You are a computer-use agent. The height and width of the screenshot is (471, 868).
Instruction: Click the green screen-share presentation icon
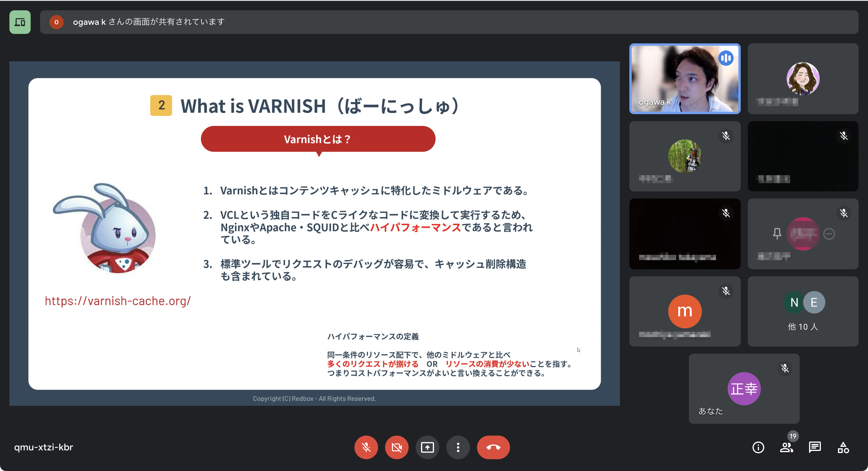pos(20,22)
